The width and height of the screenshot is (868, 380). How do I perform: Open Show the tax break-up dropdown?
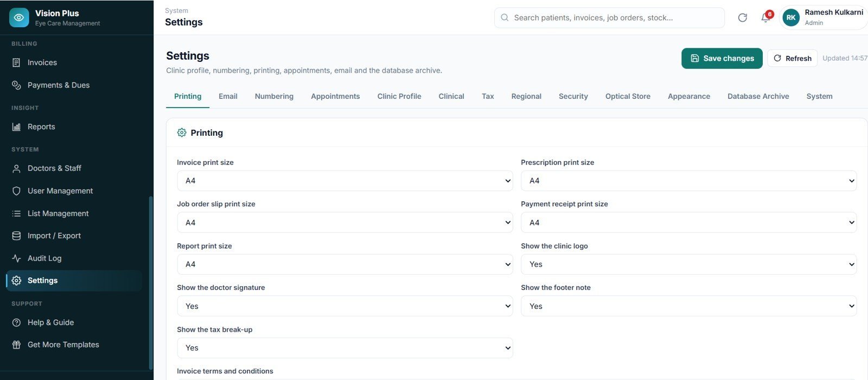coord(344,348)
